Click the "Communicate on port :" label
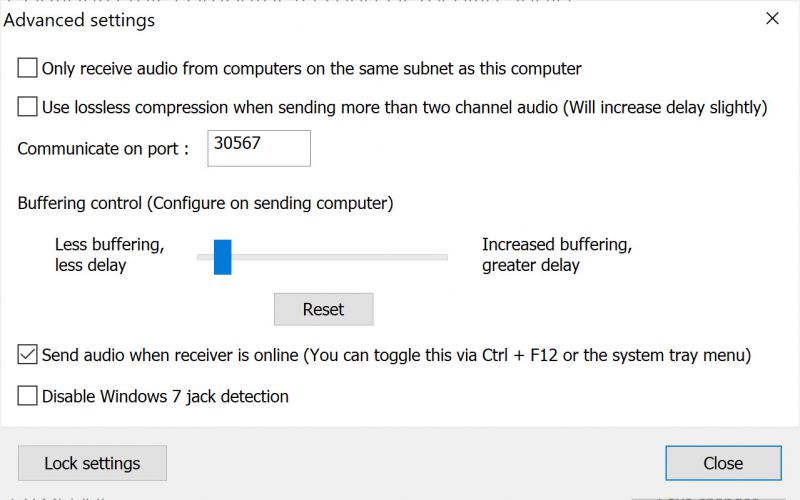800x500 pixels. pos(103,149)
